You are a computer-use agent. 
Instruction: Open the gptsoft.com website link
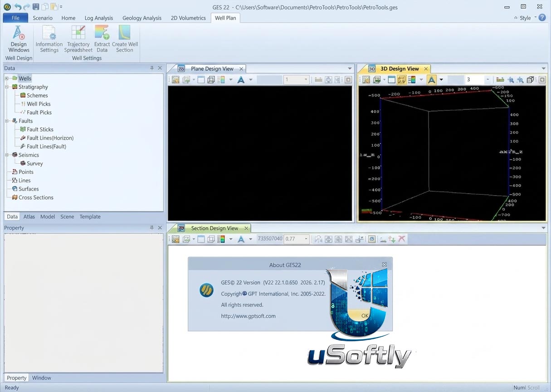(x=248, y=316)
